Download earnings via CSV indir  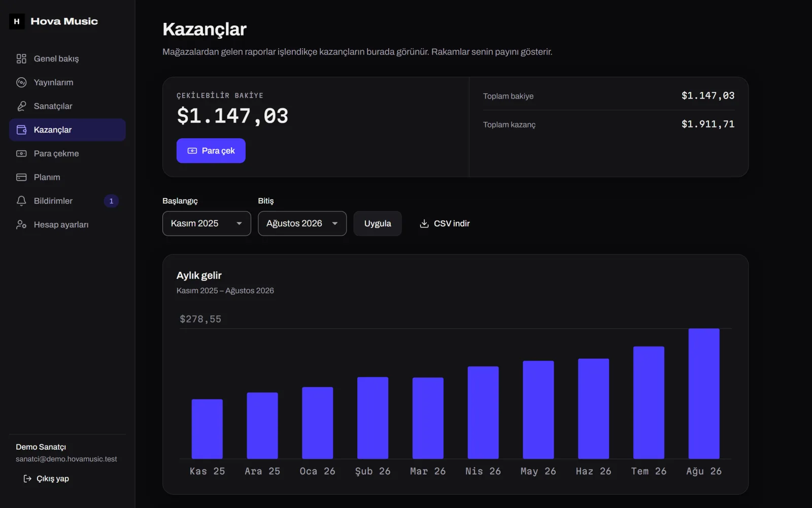(x=445, y=224)
